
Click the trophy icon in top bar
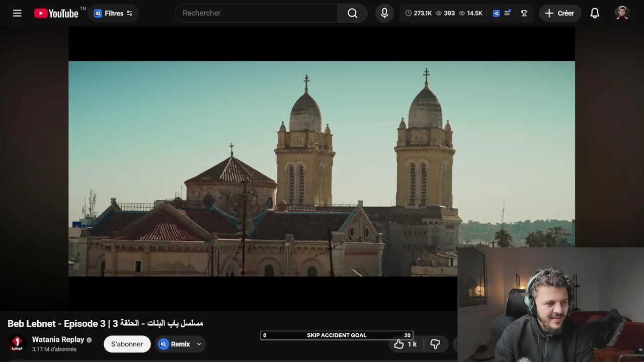524,13
